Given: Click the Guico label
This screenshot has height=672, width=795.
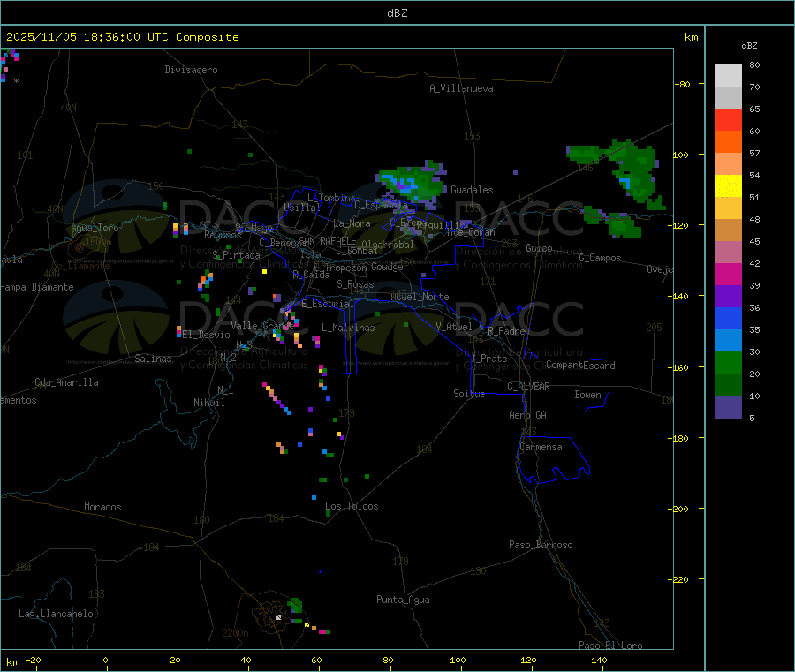Looking at the screenshot, I should click(539, 248).
